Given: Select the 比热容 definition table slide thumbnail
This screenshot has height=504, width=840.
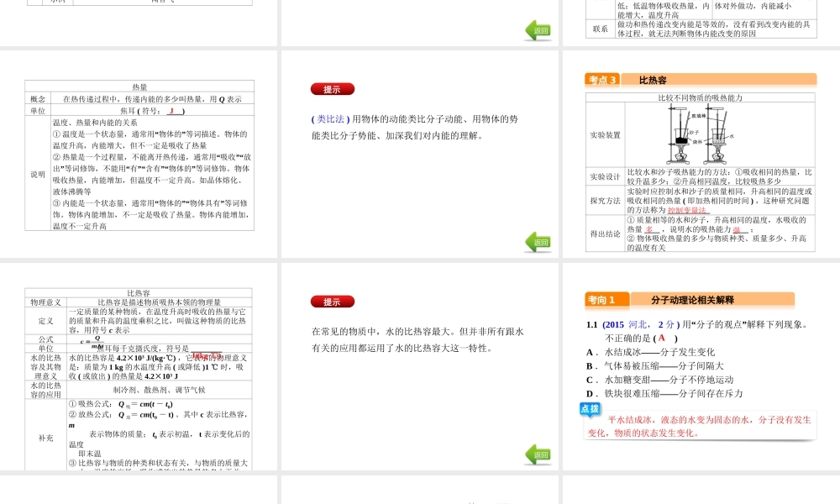Looking at the screenshot, I should [x=139, y=366].
